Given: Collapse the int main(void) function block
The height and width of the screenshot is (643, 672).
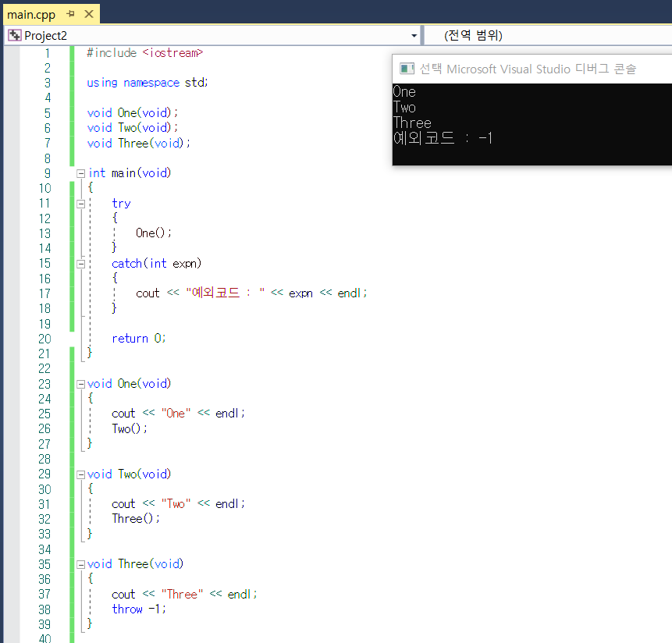Looking at the screenshot, I should [x=80, y=173].
